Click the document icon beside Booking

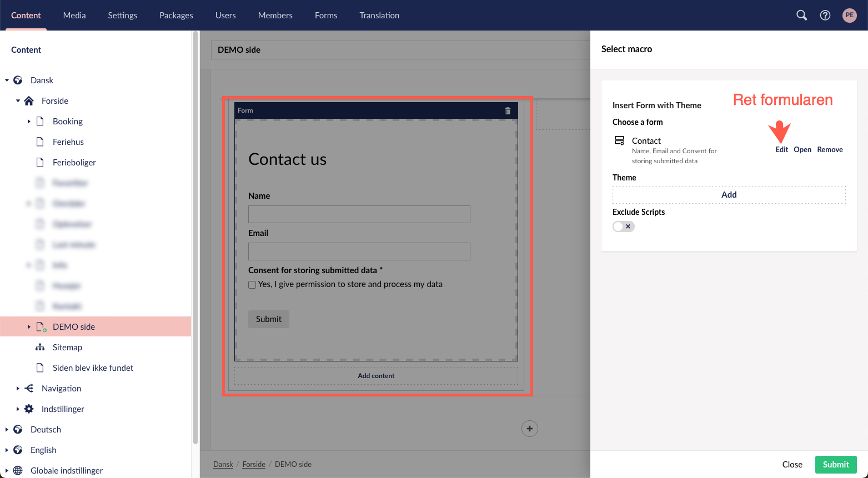(40, 121)
